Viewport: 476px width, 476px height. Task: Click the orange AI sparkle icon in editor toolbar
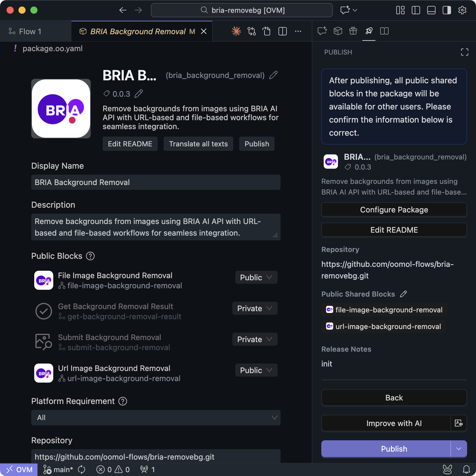pos(236,31)
